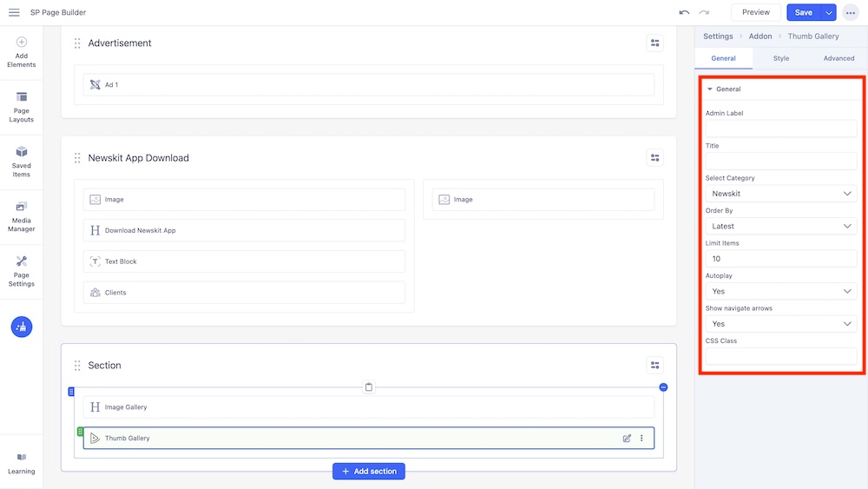Open the Show navigate arrows dropdown
The image size is (868, 489).
(780, 324)
